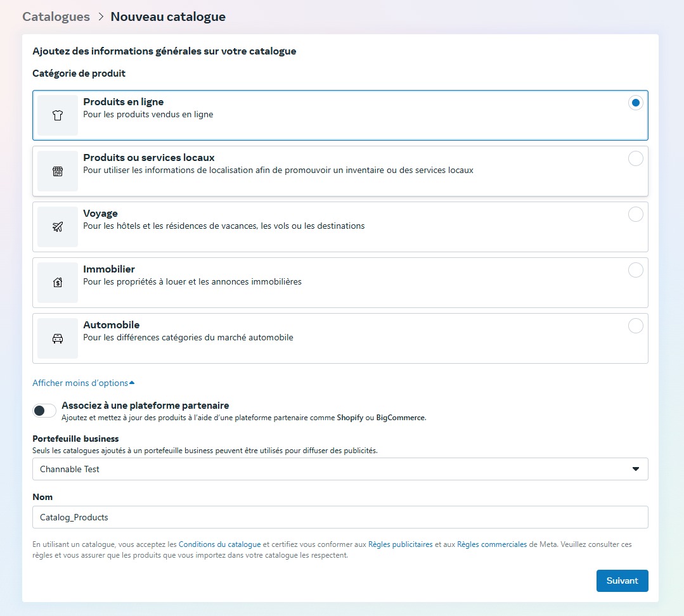Open Conditions du catalogue link
Image resolution: width=684 pixels, height=616 pixels.
point(219,544)
